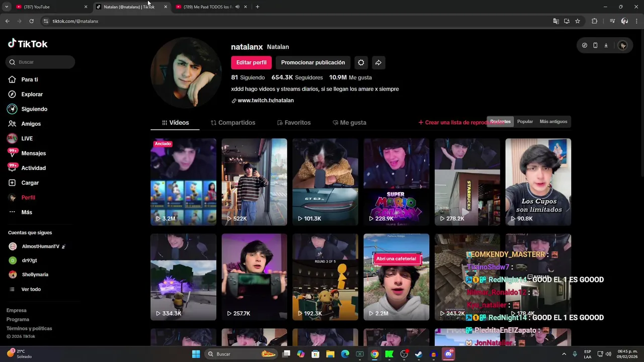Go to Siguiendo section
The height and width of the screenshot is (362, 644).
click(34, 109)
